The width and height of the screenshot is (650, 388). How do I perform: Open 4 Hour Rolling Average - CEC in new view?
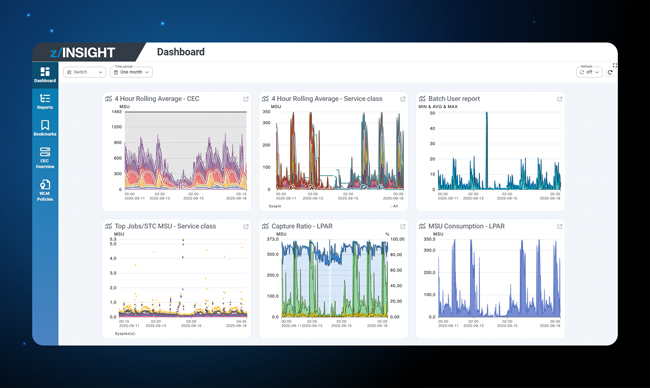(x=246, y=99)
